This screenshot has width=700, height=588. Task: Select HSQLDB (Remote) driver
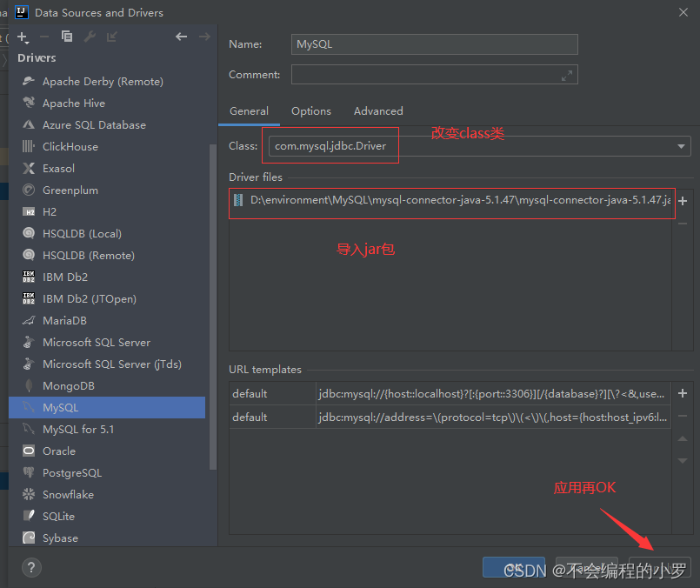(x=107, y=256)
